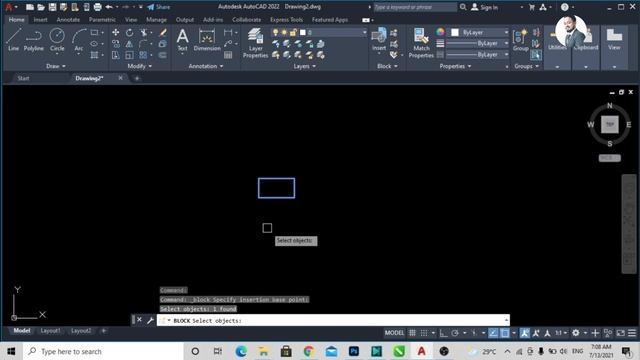Image resolution: width=640 pixels, height=360 pixels.
Task: Click the Insert block icon
Action: pyautogui.click(x=379, y=40)
